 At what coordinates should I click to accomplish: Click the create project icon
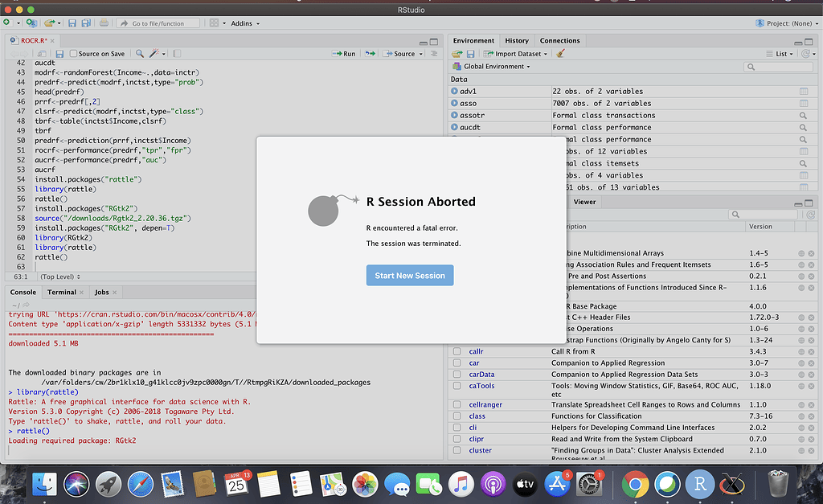pos(31,23)
